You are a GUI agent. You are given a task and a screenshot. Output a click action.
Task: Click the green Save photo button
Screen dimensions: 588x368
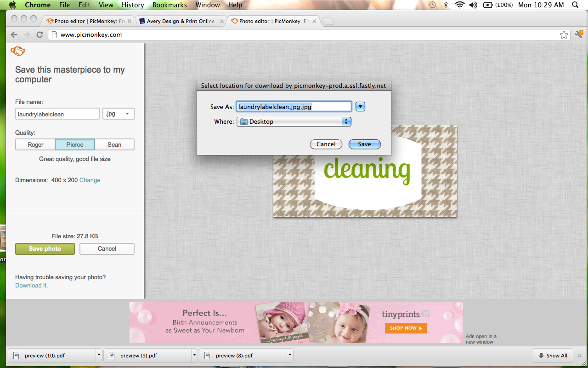click(45, 248)
